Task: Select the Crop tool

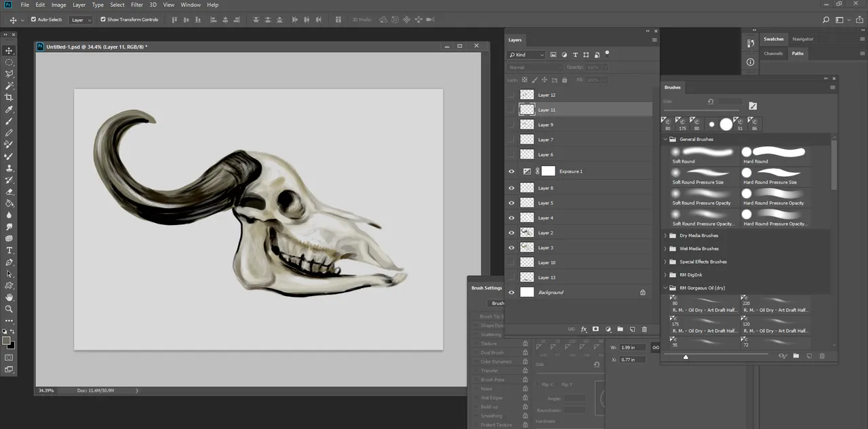Action: pyautogui.click(x=9, y=98)
